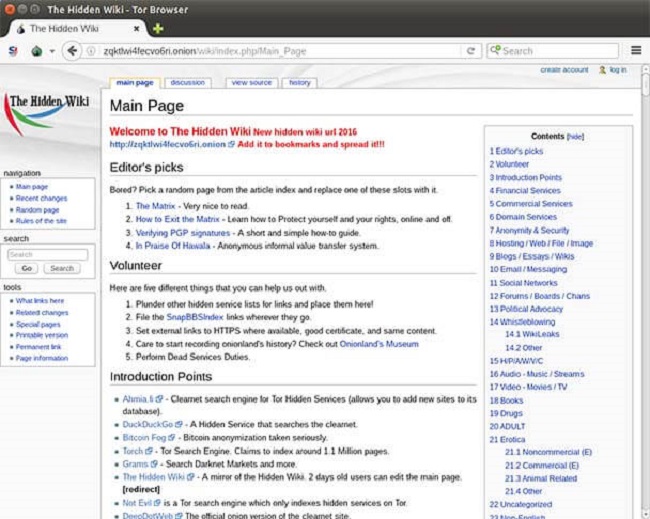
Task: Click The Hidden Wiki logo
Action: 47,113
